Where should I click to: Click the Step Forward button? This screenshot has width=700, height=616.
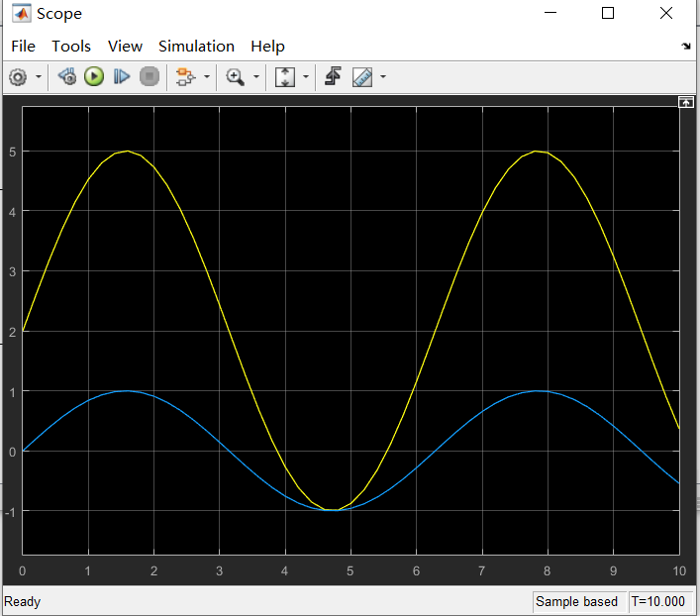tap(122, 76)
